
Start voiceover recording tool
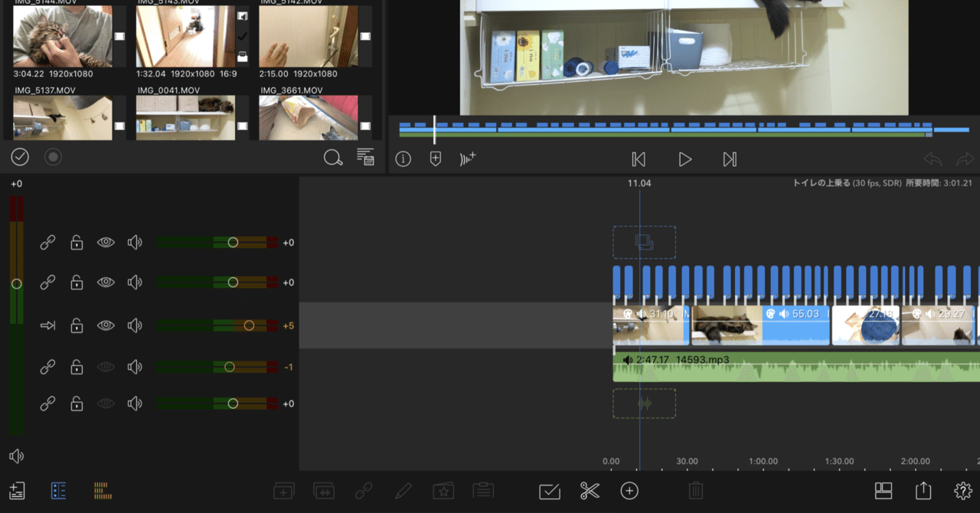click(x=468, y=159)
